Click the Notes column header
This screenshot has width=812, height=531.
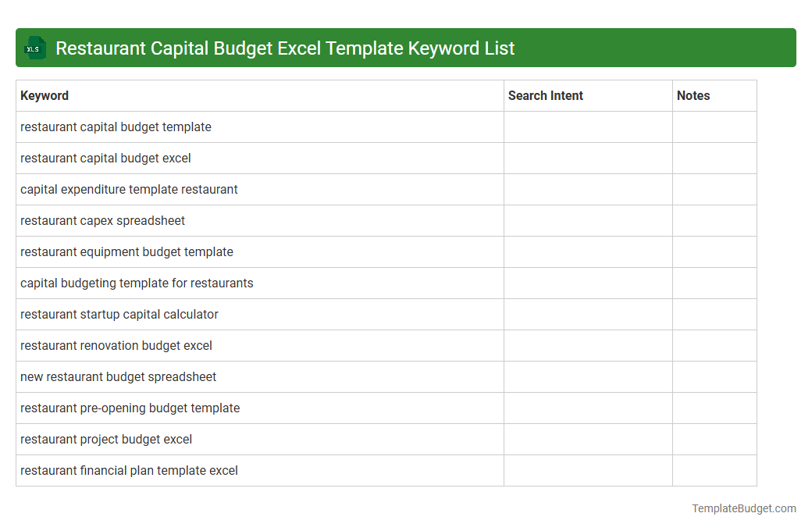pyautogui.click(x=693, y=95)
